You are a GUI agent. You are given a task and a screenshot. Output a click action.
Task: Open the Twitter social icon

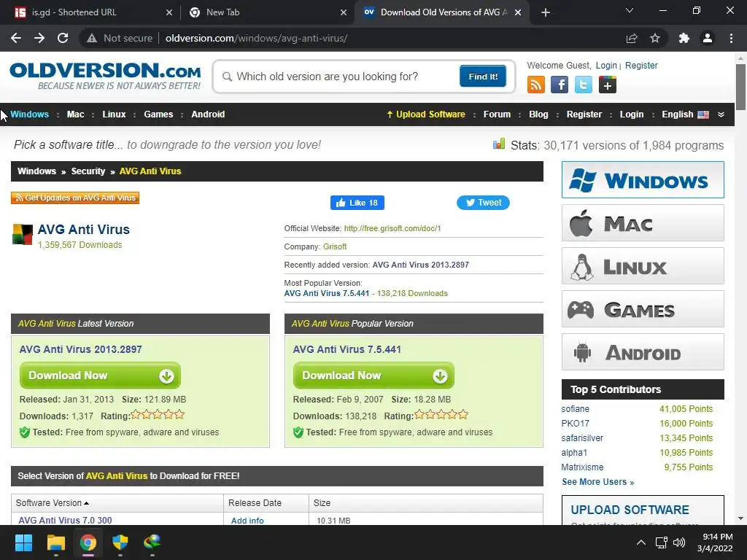pos(583,85)
